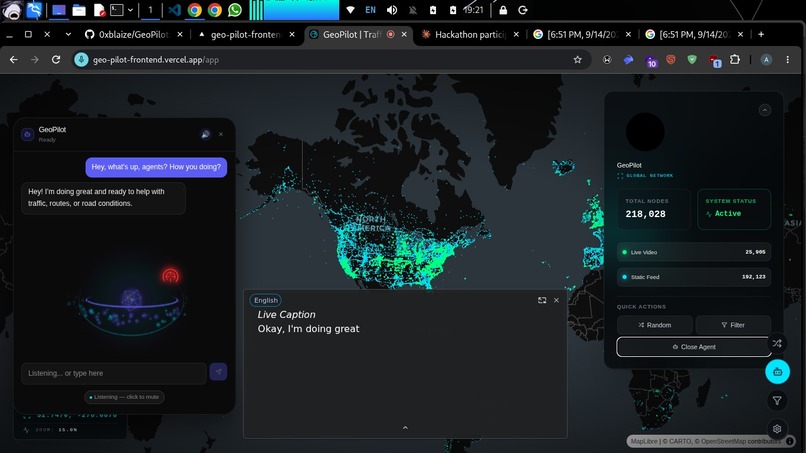Open the MapLibre attribution link
Image resolution: width=806 pixels, height=453 pixels.
tap(644, 441)
